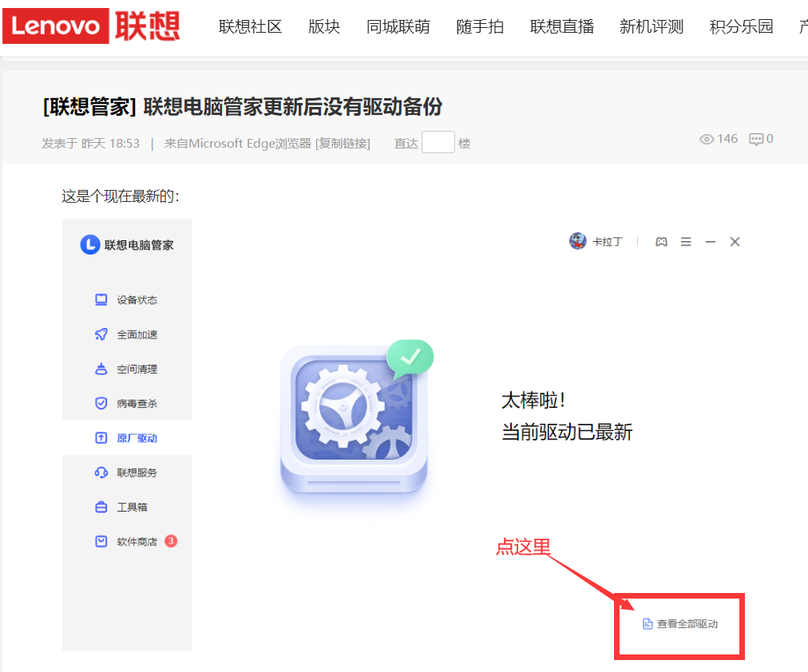This screenshot has width=808, height=672.
Task: Go to 同城联萌 section
Action: point(398,26)
